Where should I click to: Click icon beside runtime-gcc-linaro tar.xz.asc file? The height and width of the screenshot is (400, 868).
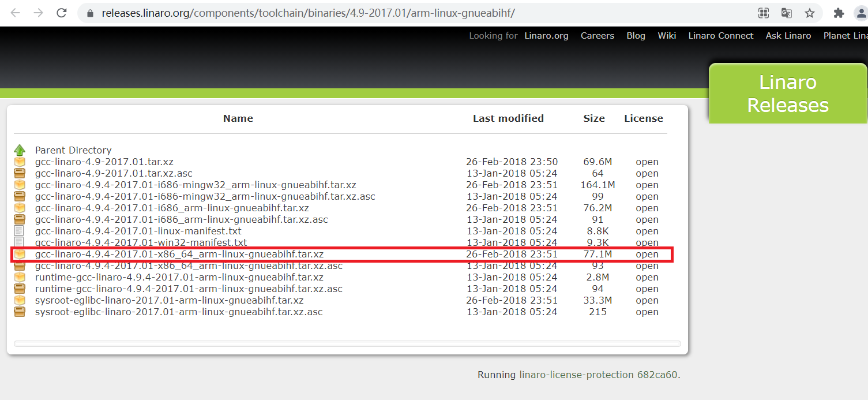pyautogui.click(x=20, y=289)
